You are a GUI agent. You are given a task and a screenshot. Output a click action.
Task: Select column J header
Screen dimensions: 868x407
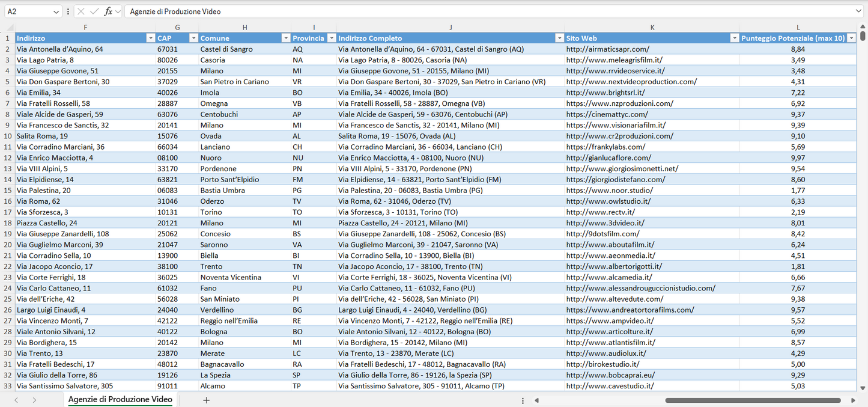451,27
